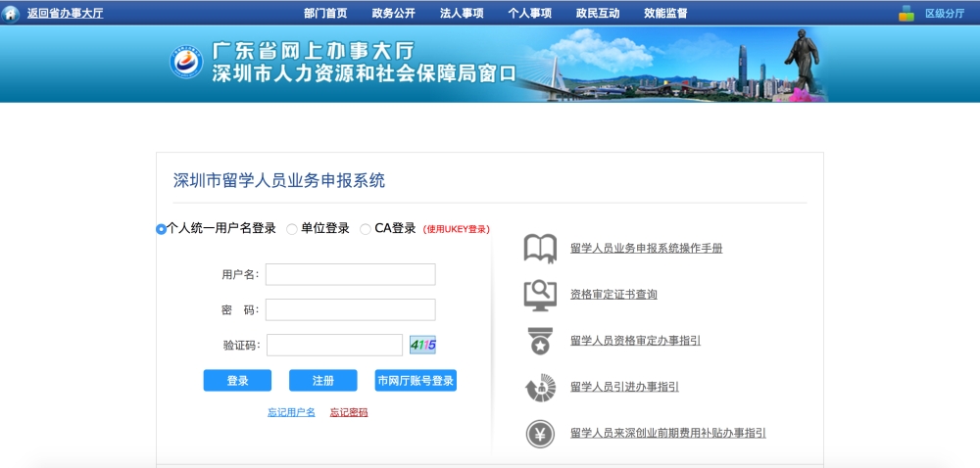Click the 市网厅账号登录 button
The image size is (980, 468).
(x=416, y=381)
